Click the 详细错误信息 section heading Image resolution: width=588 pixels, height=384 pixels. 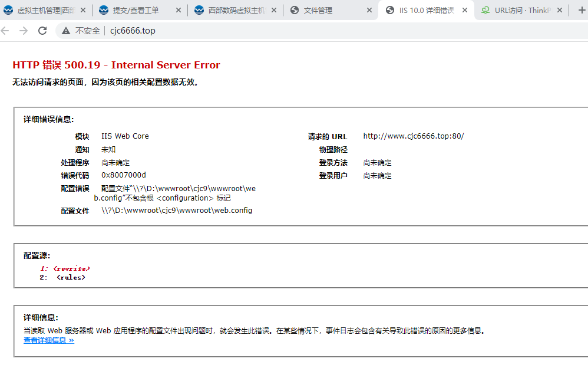click(49, 119)
